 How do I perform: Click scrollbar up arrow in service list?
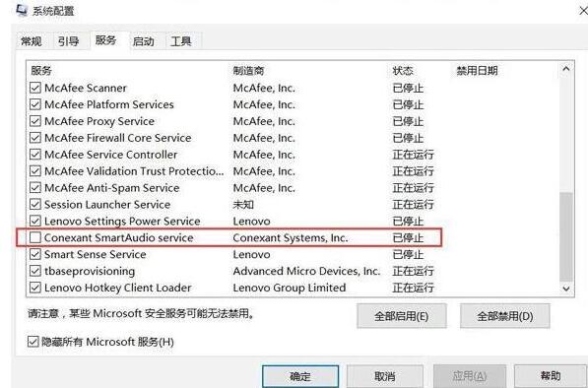pyautogui.click(x=566, y=69)
